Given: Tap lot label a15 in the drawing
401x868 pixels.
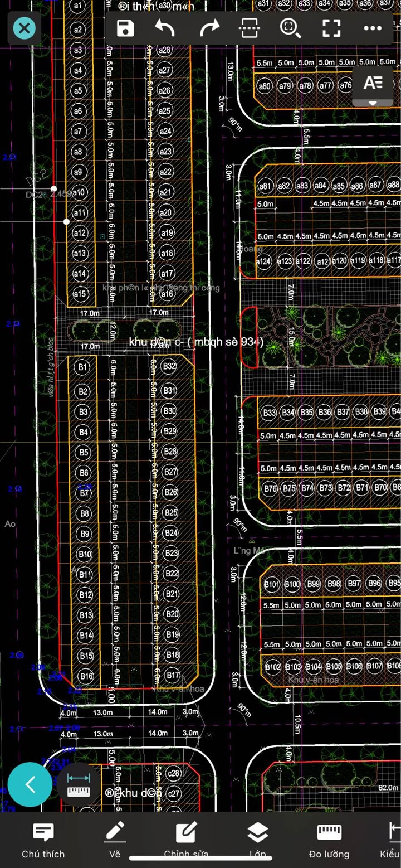Looking at the screenshot, I should [x=80, y=294].
